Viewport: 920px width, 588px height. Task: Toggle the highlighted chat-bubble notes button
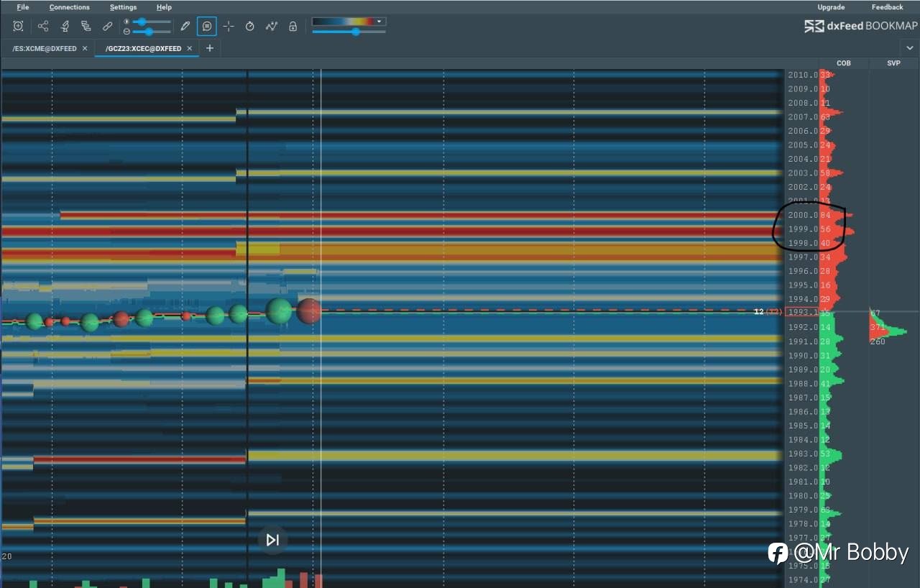tap(207, 26)
